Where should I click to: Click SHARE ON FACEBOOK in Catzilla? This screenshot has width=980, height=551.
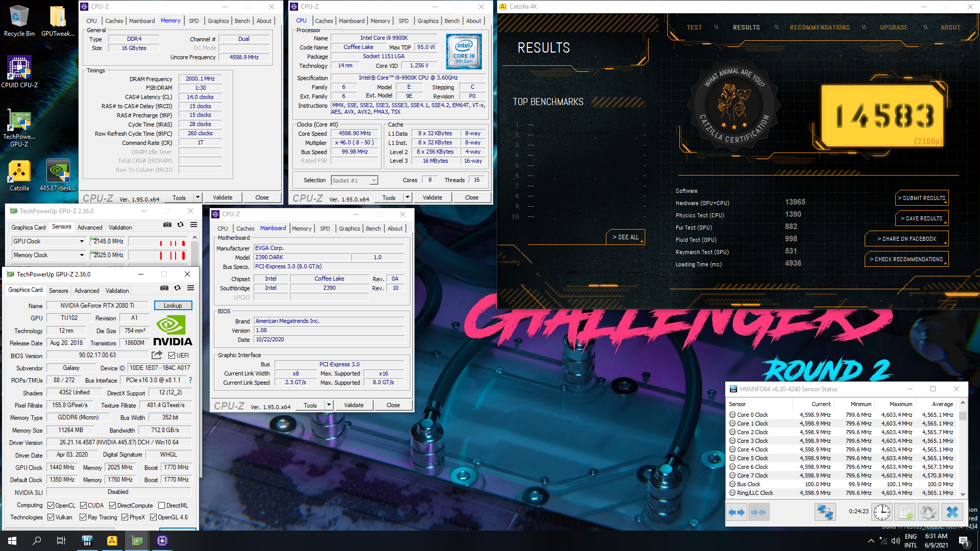906,239
